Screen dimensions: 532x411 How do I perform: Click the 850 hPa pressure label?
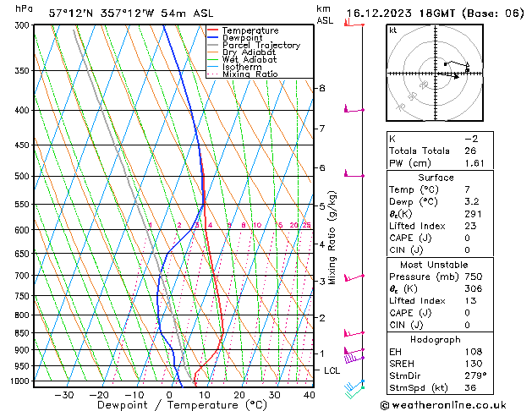23,333
